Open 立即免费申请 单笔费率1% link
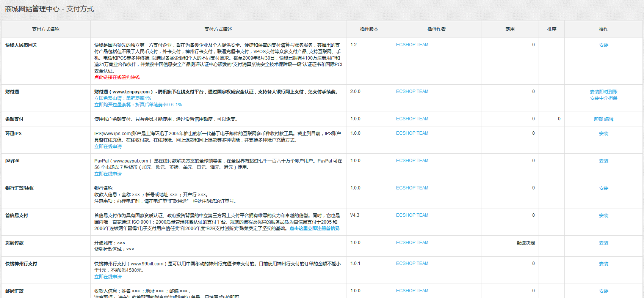644x298 pixels. [x=122, y=98]
